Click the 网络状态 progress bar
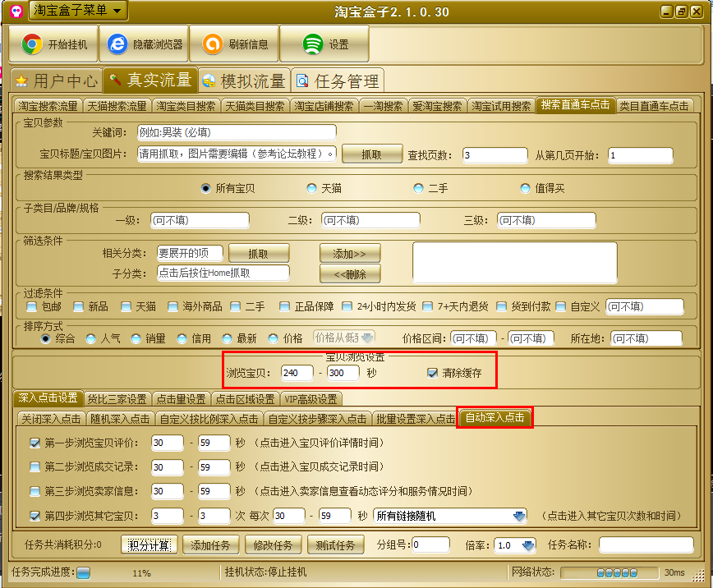 point(609,572)
